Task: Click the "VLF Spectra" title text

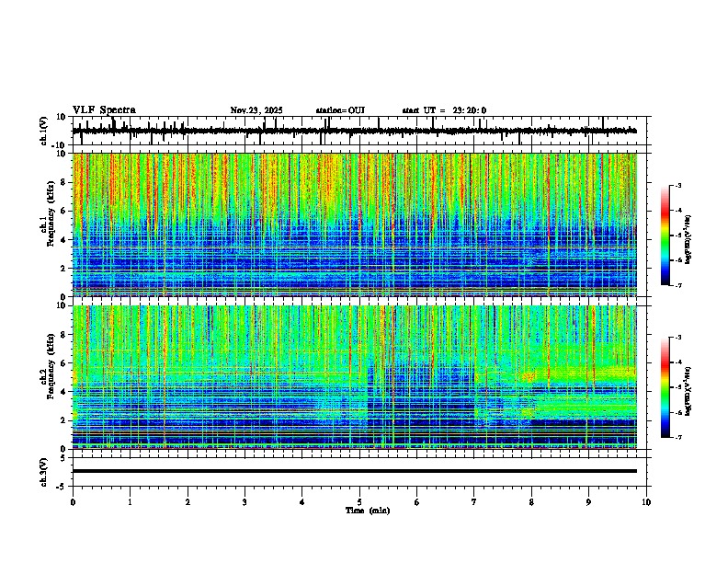Action: click(104, 110)
